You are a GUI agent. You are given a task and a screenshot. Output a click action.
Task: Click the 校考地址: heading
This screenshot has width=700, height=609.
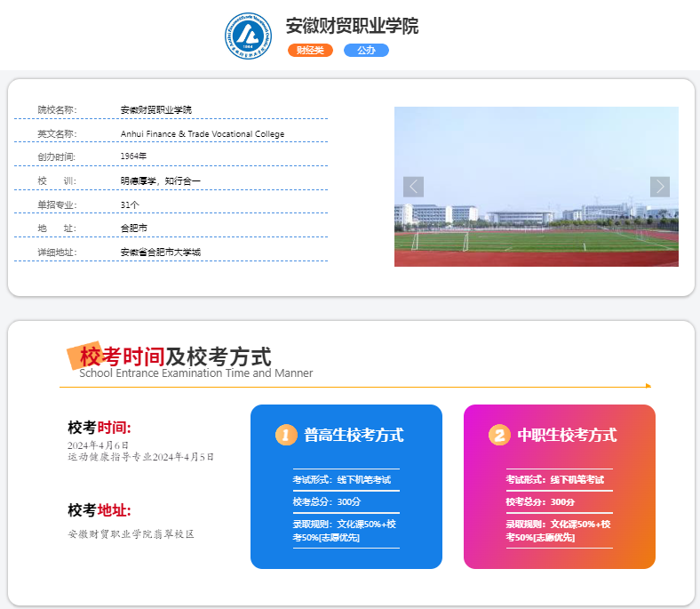coord(99,510)
